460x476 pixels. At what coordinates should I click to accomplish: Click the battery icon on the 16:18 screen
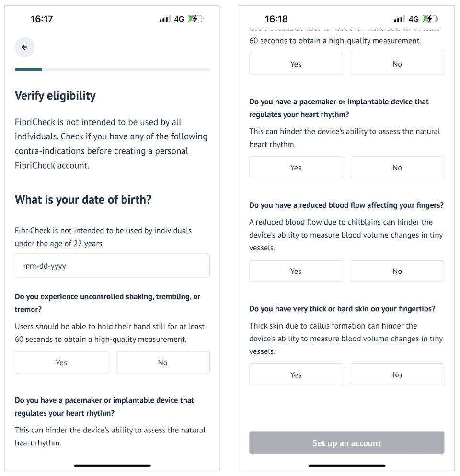point(430,19)
